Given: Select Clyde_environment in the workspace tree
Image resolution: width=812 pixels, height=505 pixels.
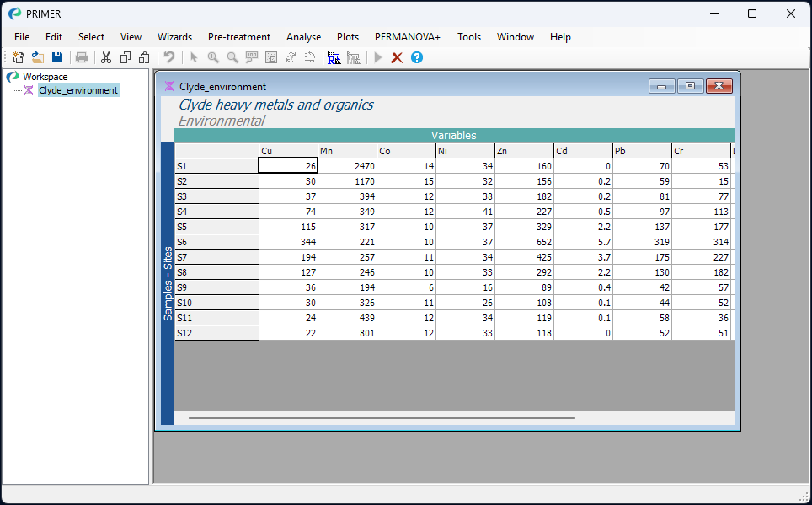Looking at the screenshot, I should click(78, 90).
